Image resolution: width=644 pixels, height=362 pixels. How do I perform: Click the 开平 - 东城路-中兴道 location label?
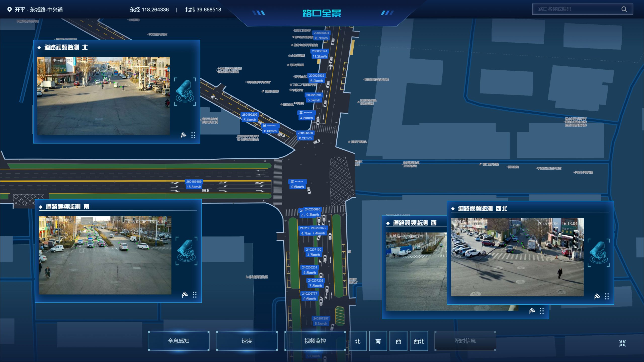tap(39, 10)
